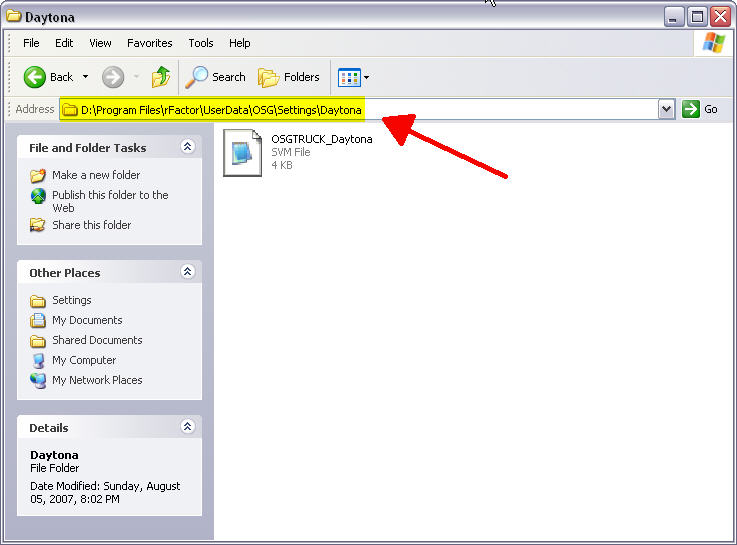Click the Search magnifier icon
The image size is (737, 545).
point(196,77)
